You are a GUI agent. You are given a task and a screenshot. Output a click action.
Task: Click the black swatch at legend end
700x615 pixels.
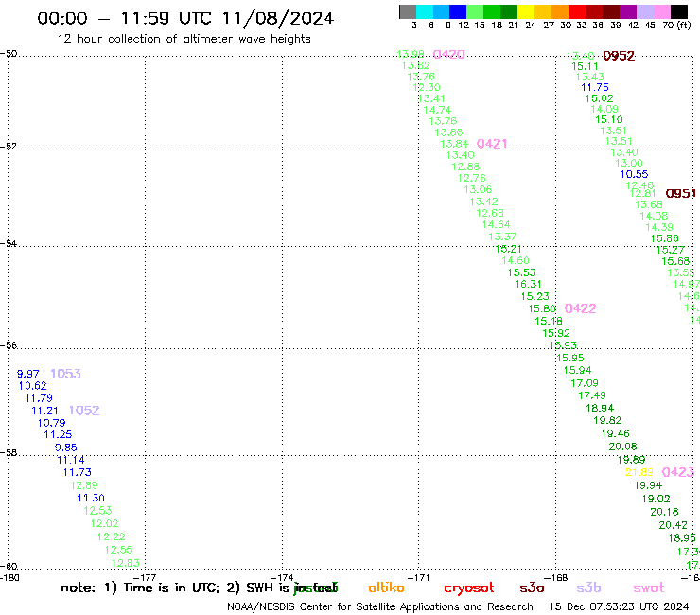click(679, 11)
